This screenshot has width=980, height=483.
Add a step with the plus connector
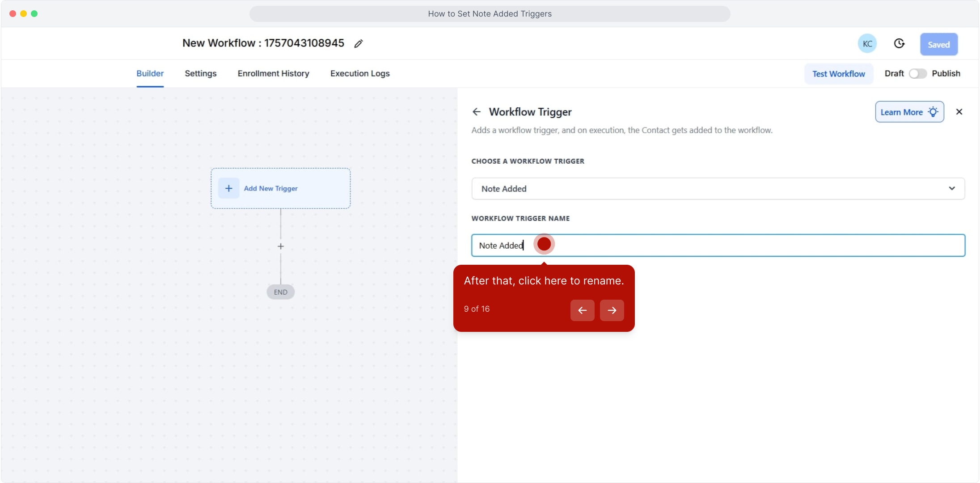tap(280, 246)
